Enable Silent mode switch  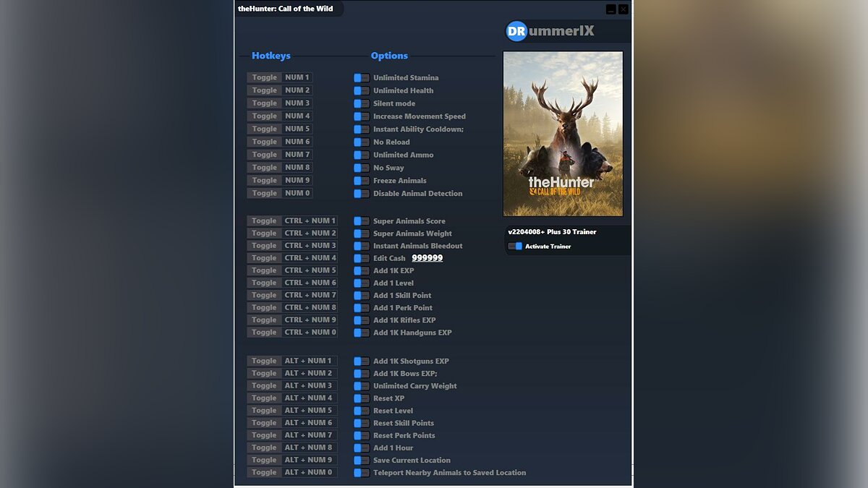[361, 104]
